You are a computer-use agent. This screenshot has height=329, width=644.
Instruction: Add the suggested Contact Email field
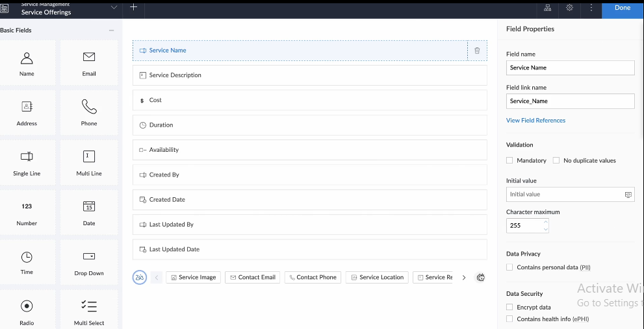coord(252,278)
